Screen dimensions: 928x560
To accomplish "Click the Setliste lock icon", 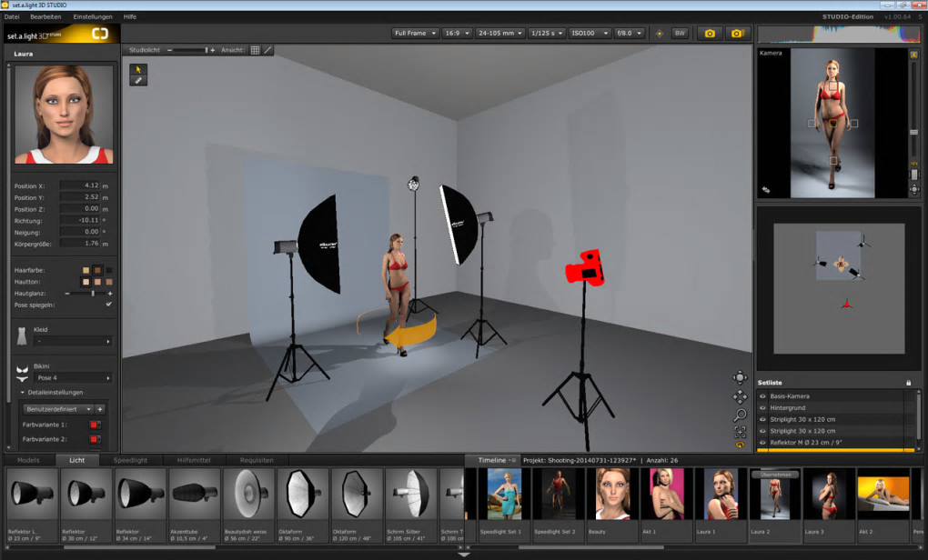I will pos(909,383).
